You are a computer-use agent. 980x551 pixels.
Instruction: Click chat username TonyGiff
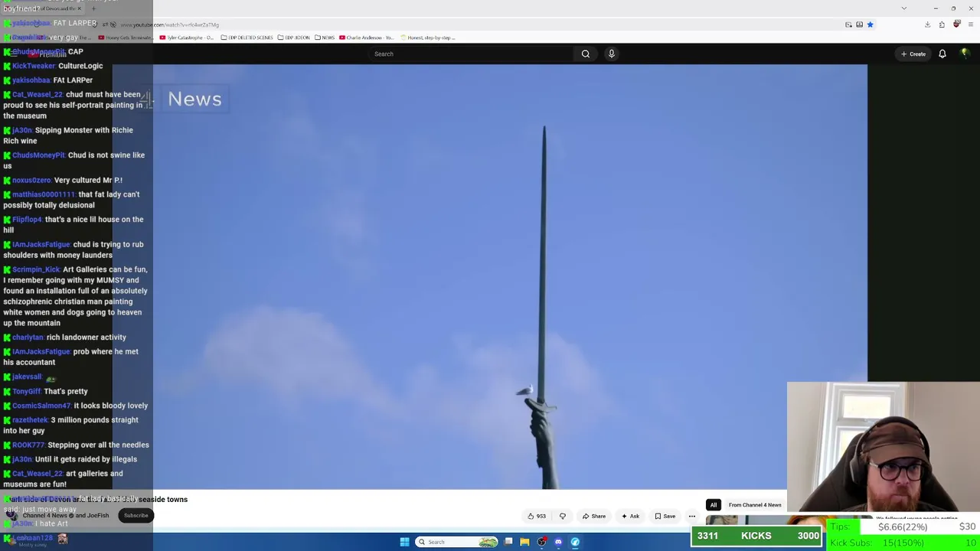tap(26, 391)
